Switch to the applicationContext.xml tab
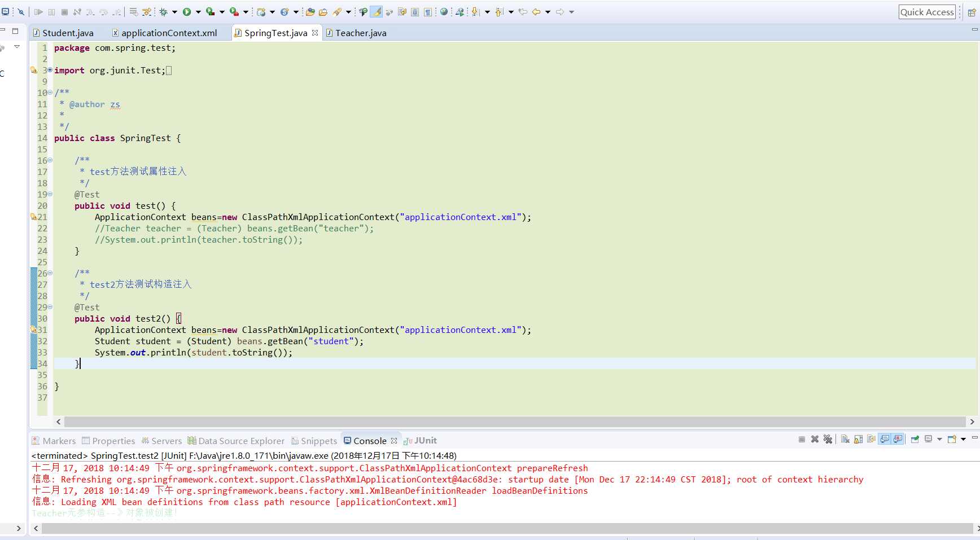This screenshot has height=540, width=980. point(164,33)
